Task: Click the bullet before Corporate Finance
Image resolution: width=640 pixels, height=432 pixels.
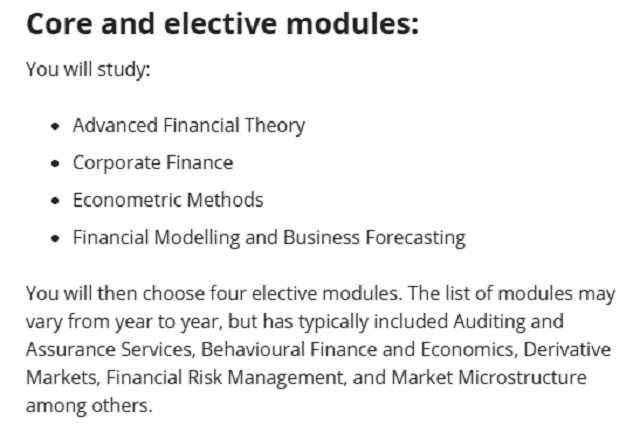Action: (x=55, y=164)
